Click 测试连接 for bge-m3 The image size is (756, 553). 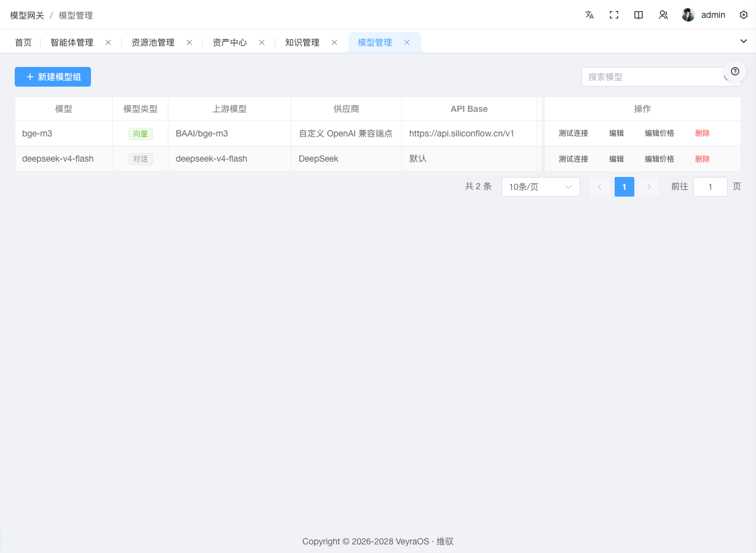tap(573, 133)
